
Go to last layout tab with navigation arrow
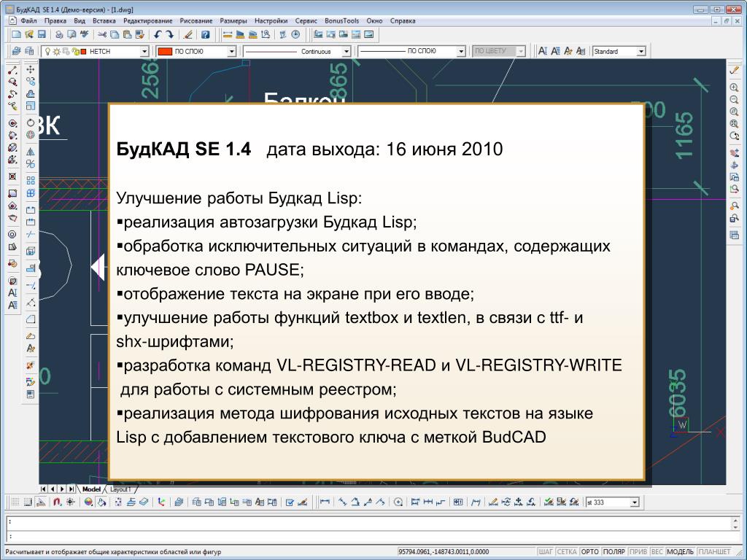click(71, 489)
